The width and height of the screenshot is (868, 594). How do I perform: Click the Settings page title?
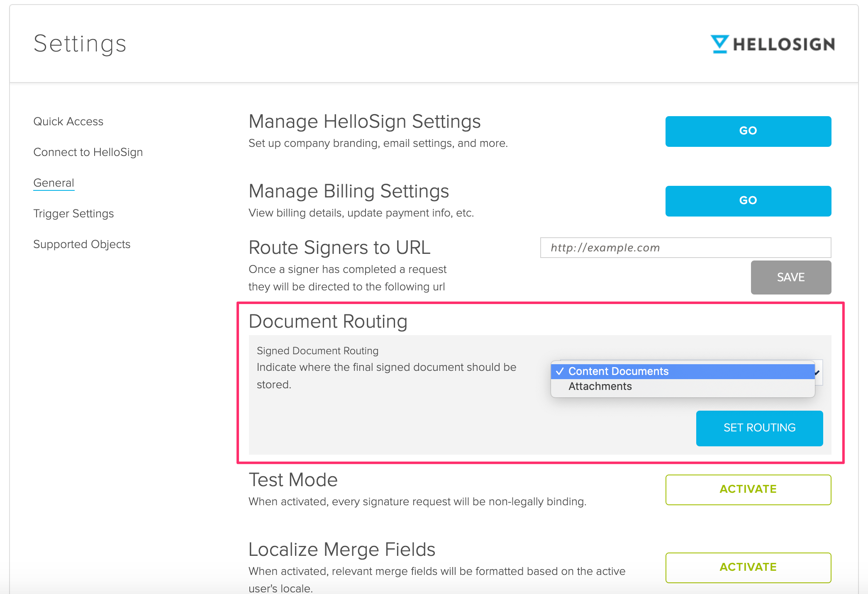tap(80, 44)
